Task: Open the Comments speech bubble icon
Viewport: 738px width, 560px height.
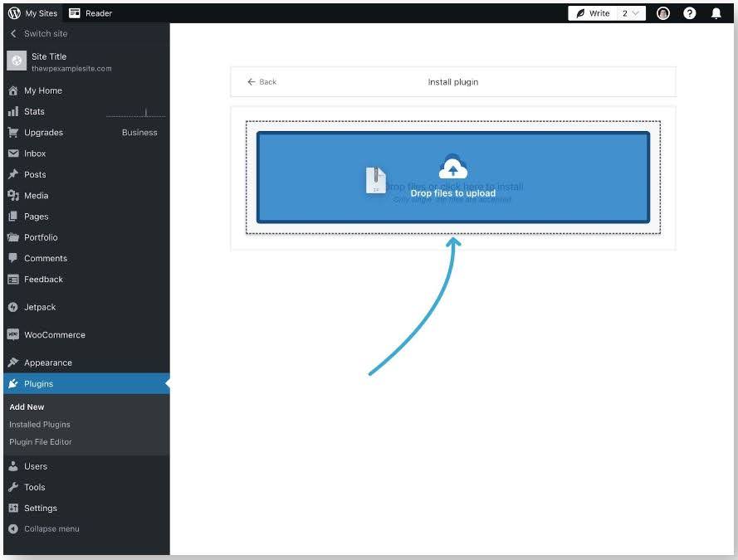Action: click(13, 258)
